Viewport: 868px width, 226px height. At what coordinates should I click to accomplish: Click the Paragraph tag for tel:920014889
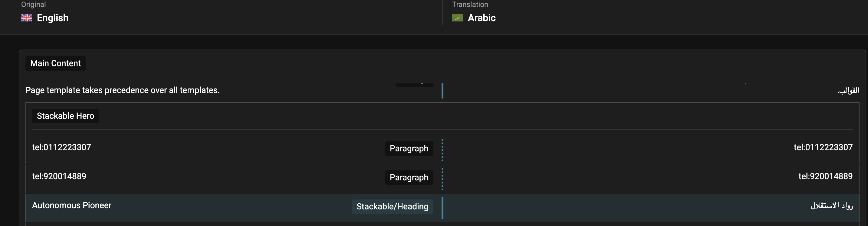[x=409, y=177]
